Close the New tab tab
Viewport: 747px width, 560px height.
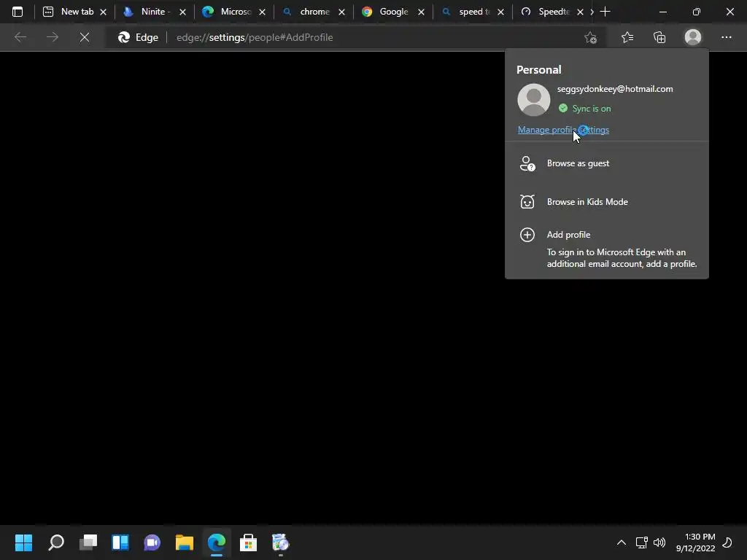[104, 12]
